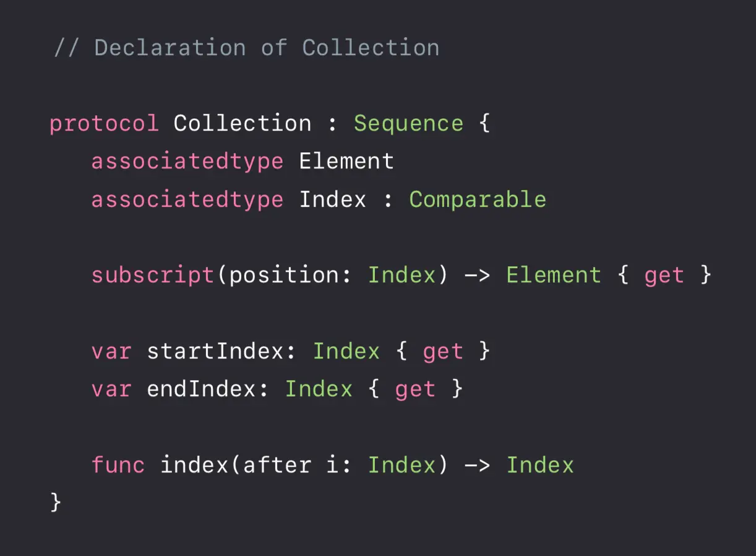This screenshot has height=556, width=756.
Task: Click the 'Comparable' constraint
Action: (478, 199)
